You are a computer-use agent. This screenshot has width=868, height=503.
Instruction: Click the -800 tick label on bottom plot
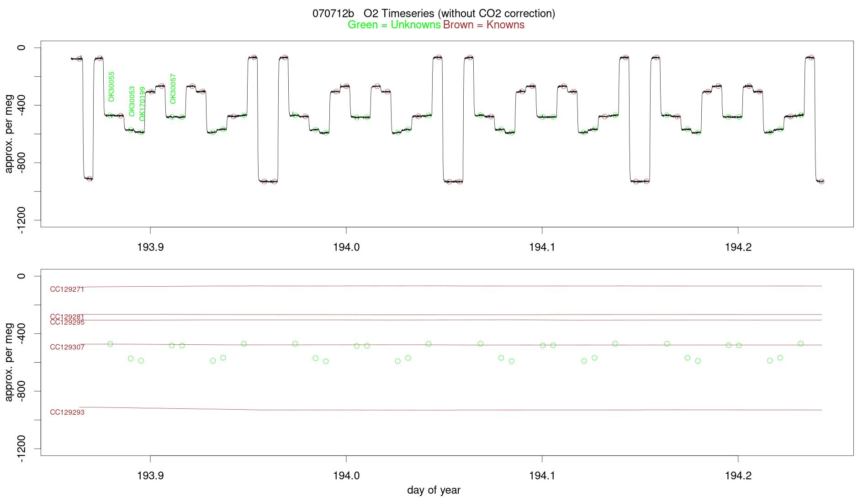point(21,391)
